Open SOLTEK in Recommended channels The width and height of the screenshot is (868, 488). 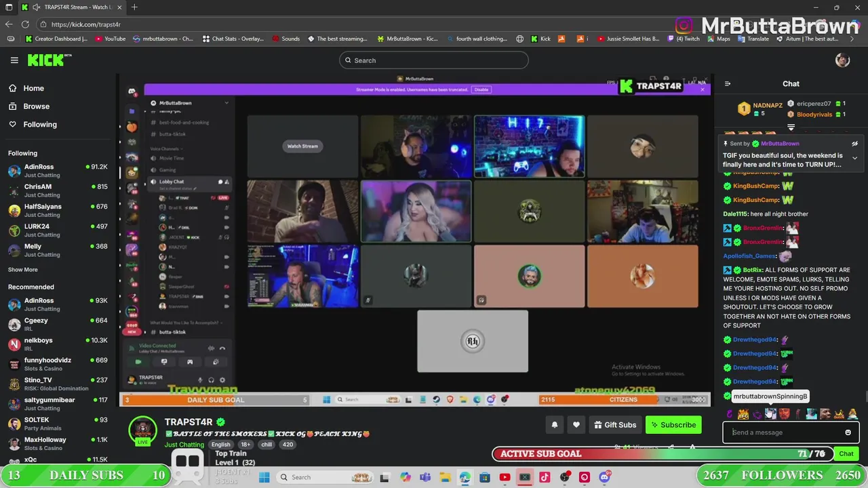(58, 424)
